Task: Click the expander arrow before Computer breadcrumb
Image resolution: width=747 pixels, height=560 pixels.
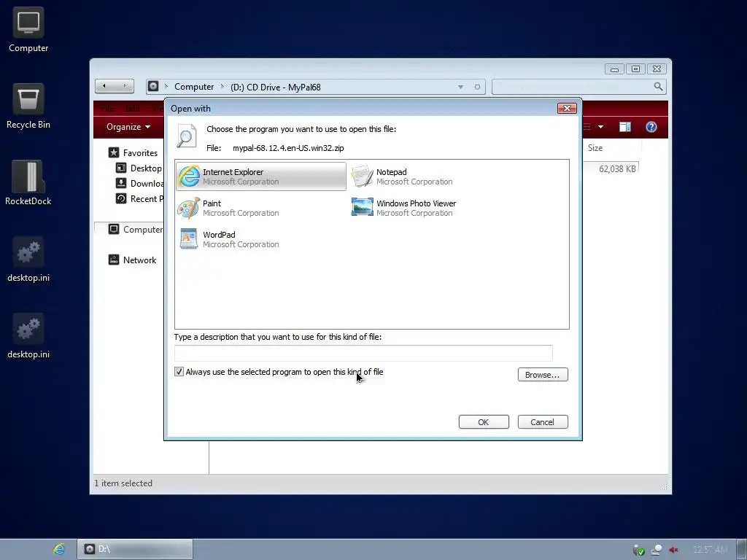Action: pyautogui.click(x=166, y=86)
